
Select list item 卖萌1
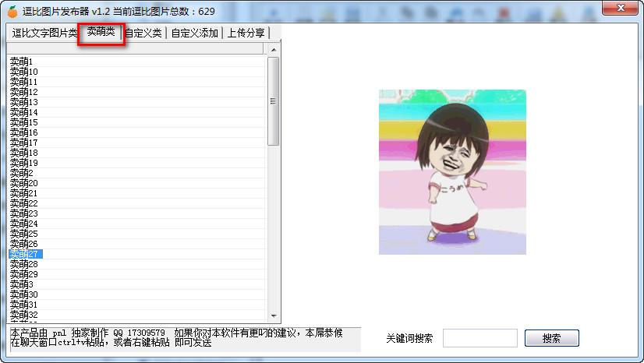pos(21,62)
